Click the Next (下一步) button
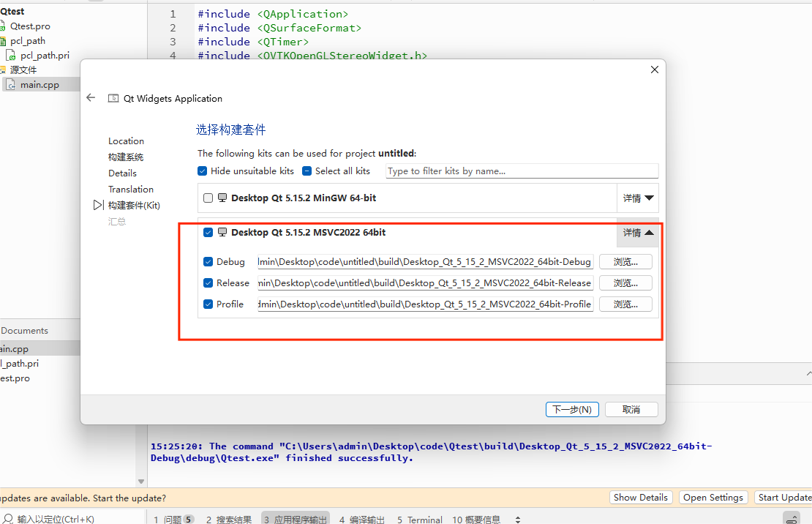 pyautogui.click(x=572, y=409)
